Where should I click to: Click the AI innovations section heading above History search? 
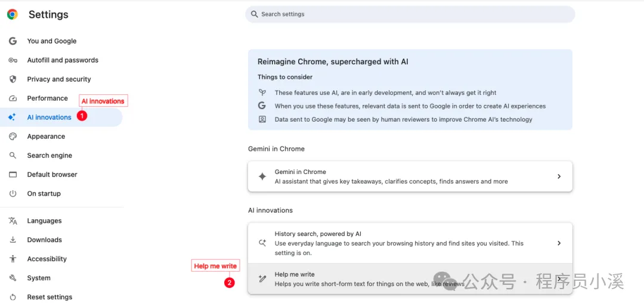[x=270, y=210]
